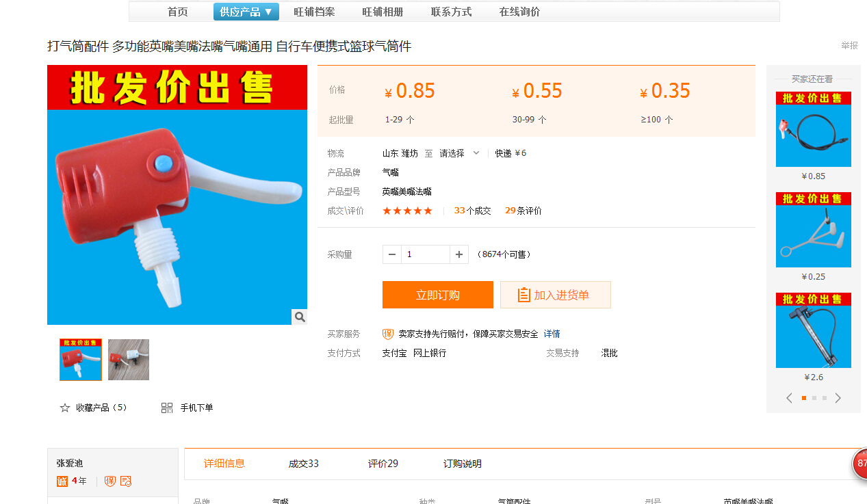Viewport: 867px width, 504px height.
Task: Open the 供应产品 dropdown menu
Action: (x=246, y=12)
